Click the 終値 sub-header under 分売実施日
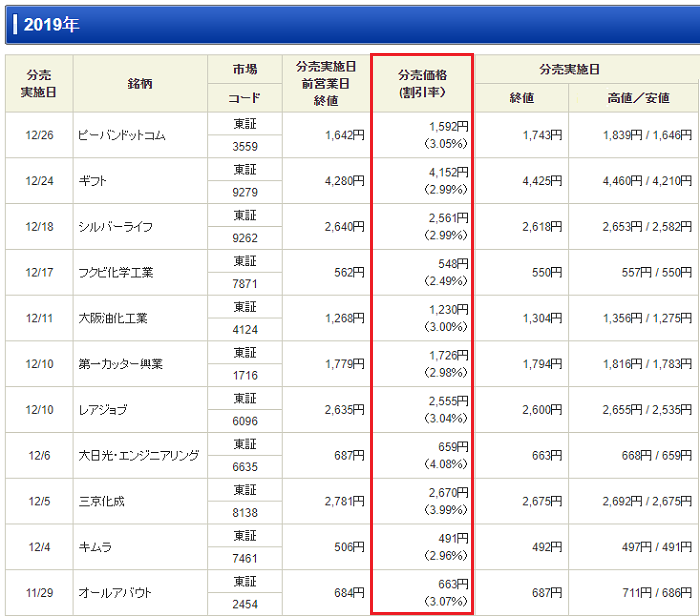The height and width of the screenshot is (616, 700). pyautogui.click(x=521, y=98)
